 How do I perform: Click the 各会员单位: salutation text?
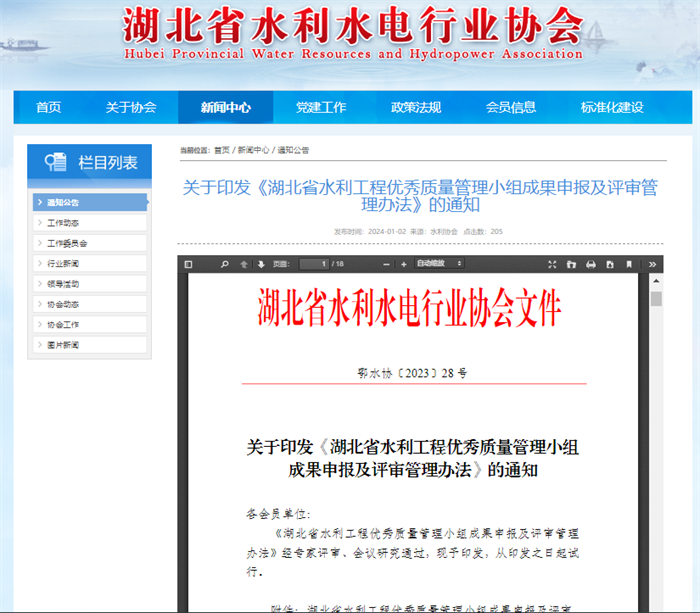point(278,514)
